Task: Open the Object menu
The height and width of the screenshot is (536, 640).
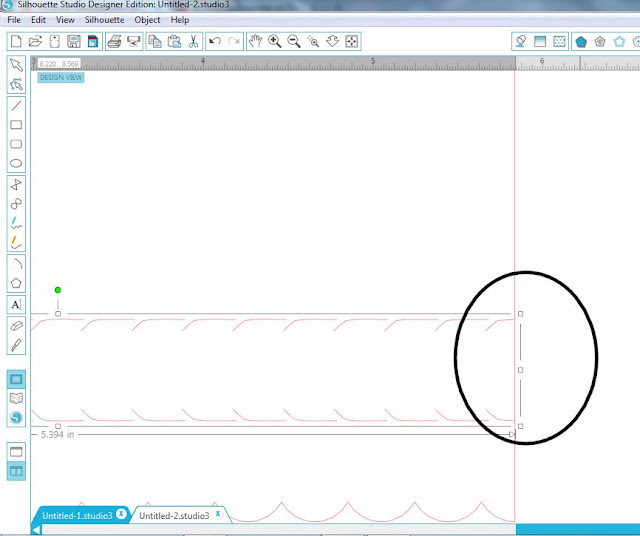Action: point(147,20)
